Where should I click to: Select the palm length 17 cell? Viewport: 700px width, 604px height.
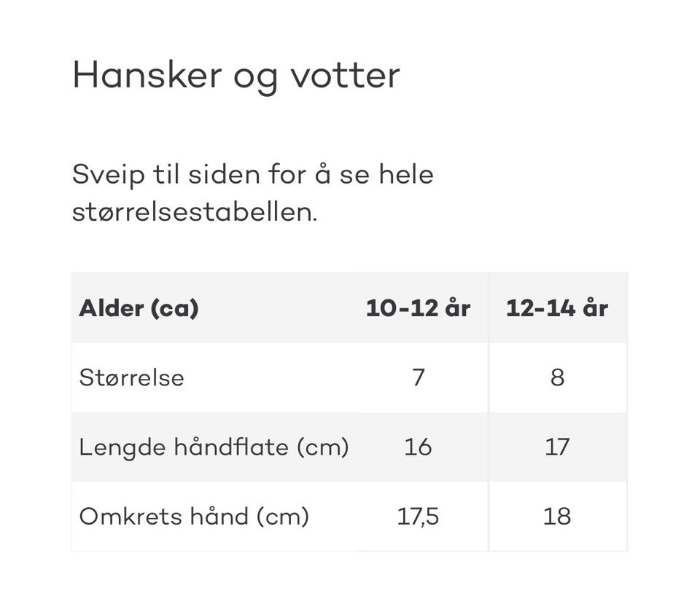(557, 447)
